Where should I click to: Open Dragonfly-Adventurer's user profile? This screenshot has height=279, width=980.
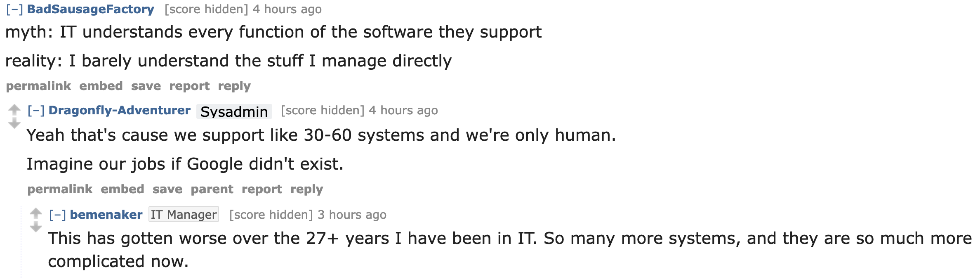pyautogui.click(x=119, y=110)
